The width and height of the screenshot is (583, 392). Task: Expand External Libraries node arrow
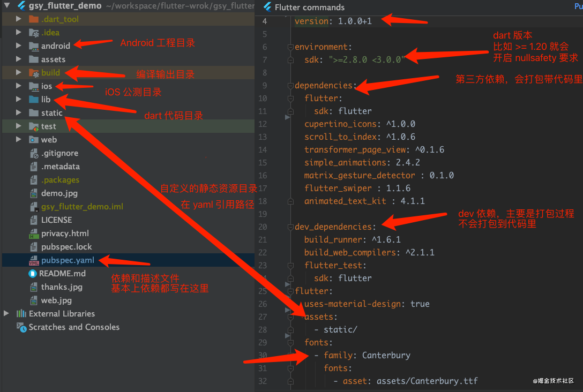tap(6, 313)
